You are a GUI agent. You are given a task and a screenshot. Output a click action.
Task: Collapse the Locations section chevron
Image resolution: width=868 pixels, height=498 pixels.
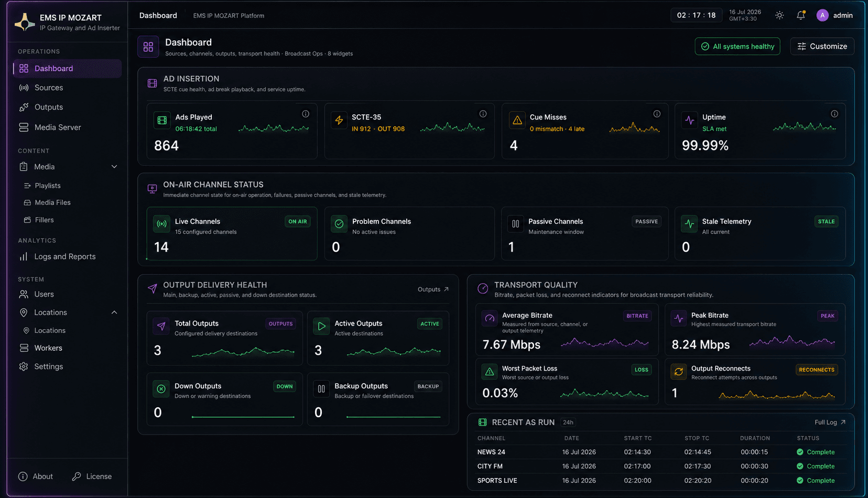click(114, 312)
